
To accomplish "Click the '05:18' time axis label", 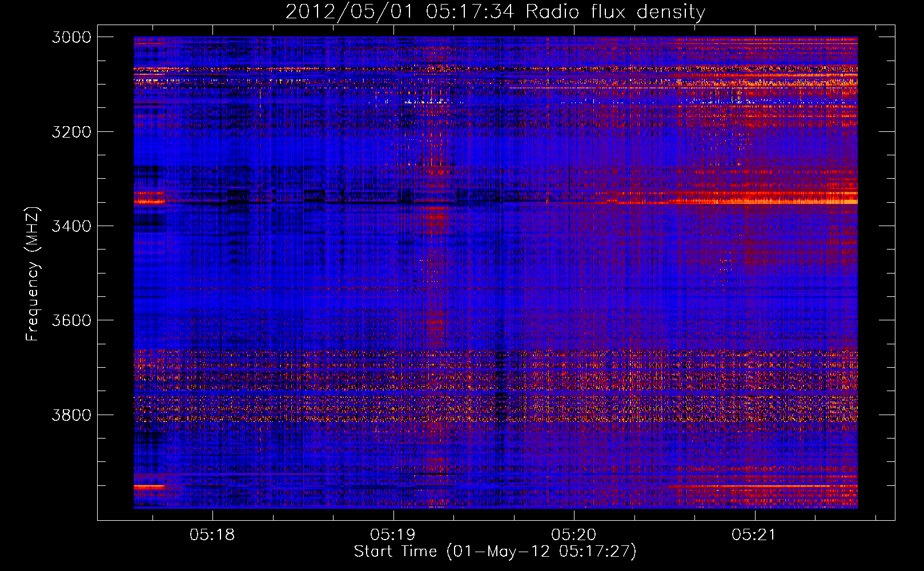I will (x=212, y=535).
